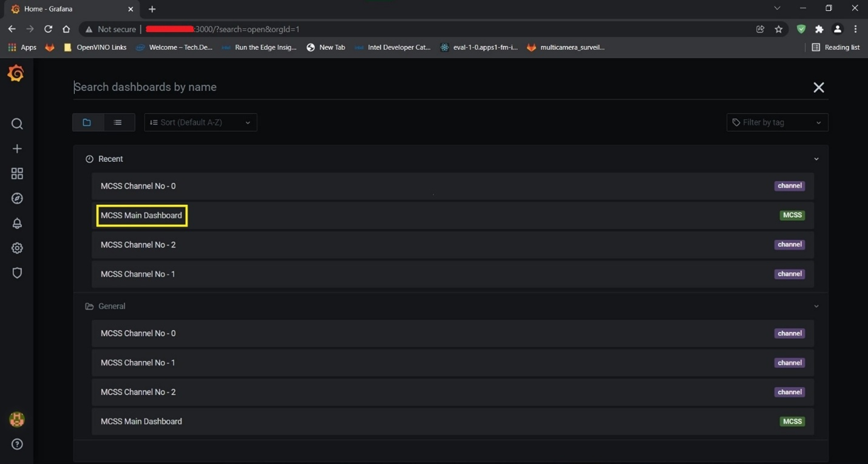868x464 pixels.
Task: Open the Search icon in sidebar
Action: tap(17, 124)
